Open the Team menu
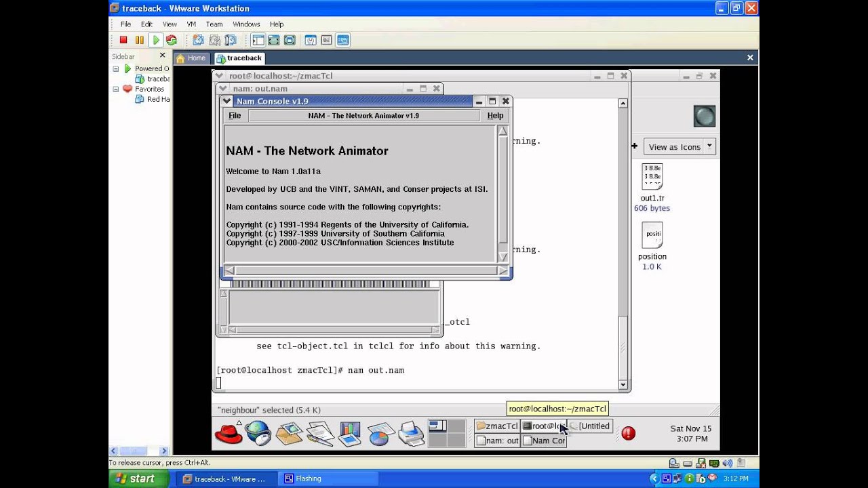This screenshot has width=868, height=488. coord(214,24)
